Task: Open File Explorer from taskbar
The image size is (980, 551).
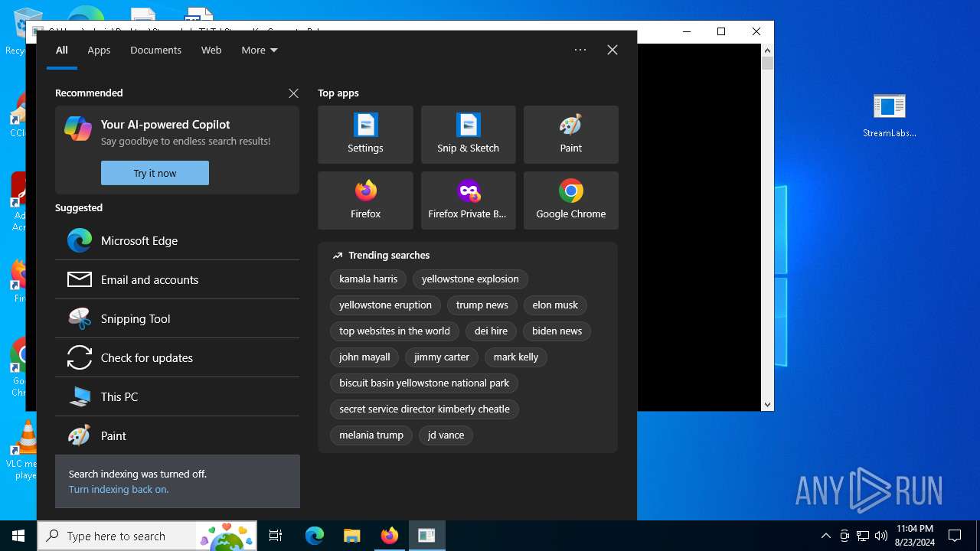Action: [351, 536]
